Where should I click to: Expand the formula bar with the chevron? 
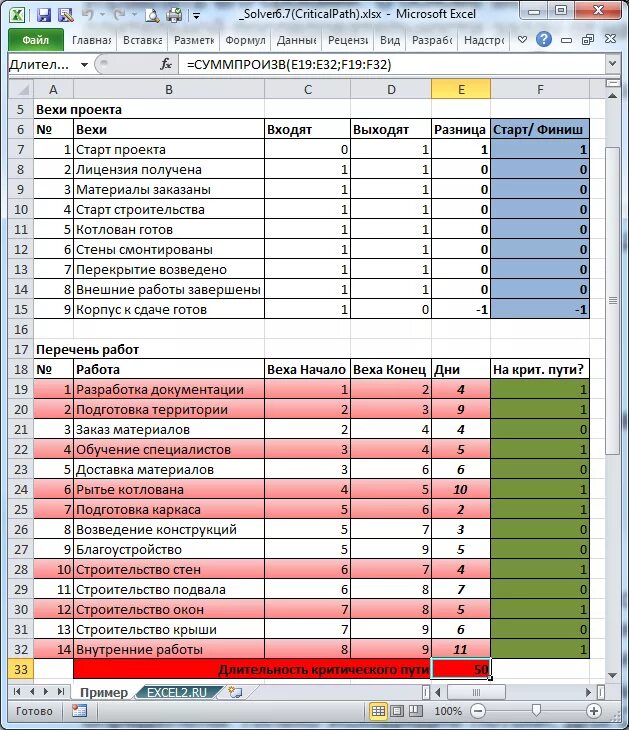(x=612, y=64)
